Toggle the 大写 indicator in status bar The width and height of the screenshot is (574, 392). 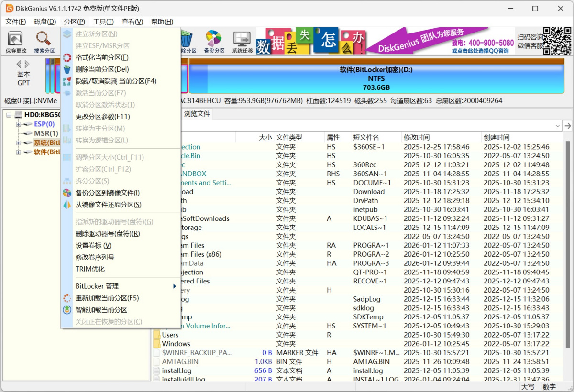click(x=528, y=387)
